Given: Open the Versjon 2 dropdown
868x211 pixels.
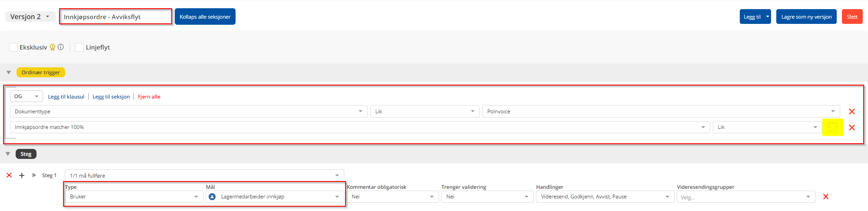Looking at the screenshot, I should tap(30, 17).
